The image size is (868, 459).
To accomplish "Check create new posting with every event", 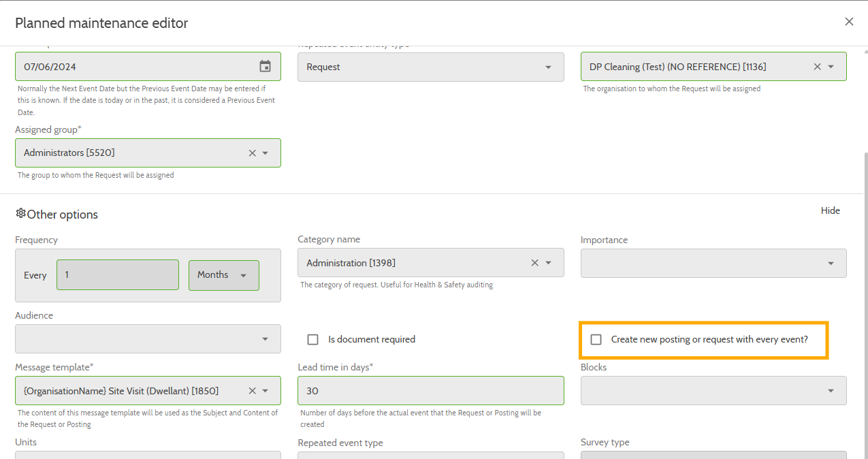I will click(x=596, y=339).
